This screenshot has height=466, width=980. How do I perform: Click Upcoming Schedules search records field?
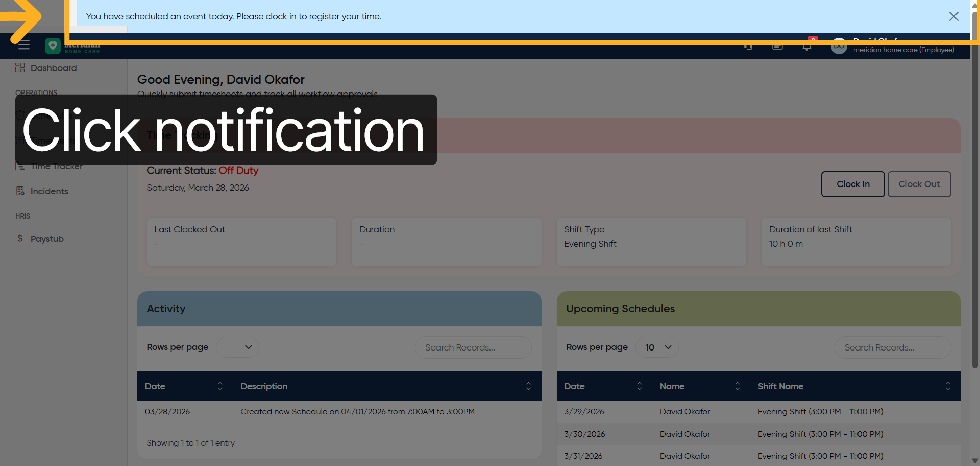892,347
